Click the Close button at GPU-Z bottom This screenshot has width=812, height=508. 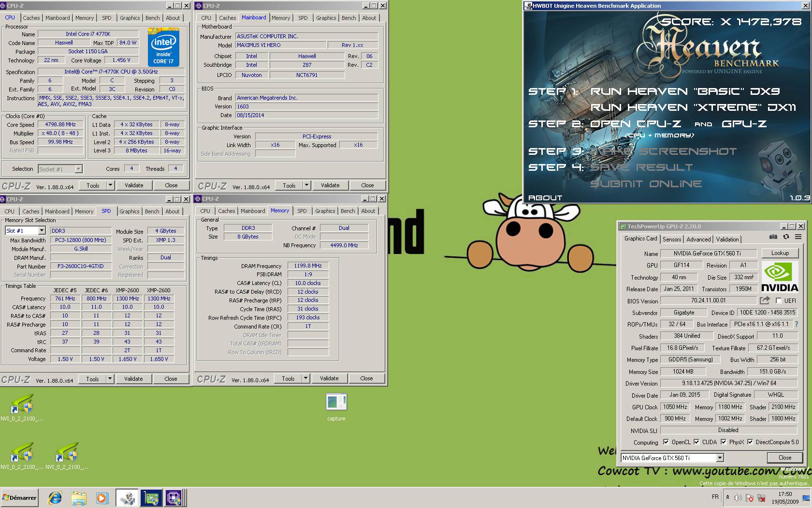point(785,458)
